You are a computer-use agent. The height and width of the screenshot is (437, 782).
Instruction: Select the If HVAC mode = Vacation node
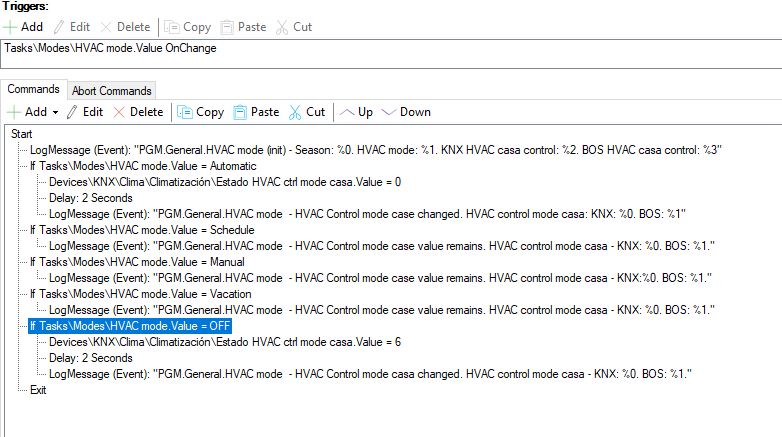pos(140,294)
